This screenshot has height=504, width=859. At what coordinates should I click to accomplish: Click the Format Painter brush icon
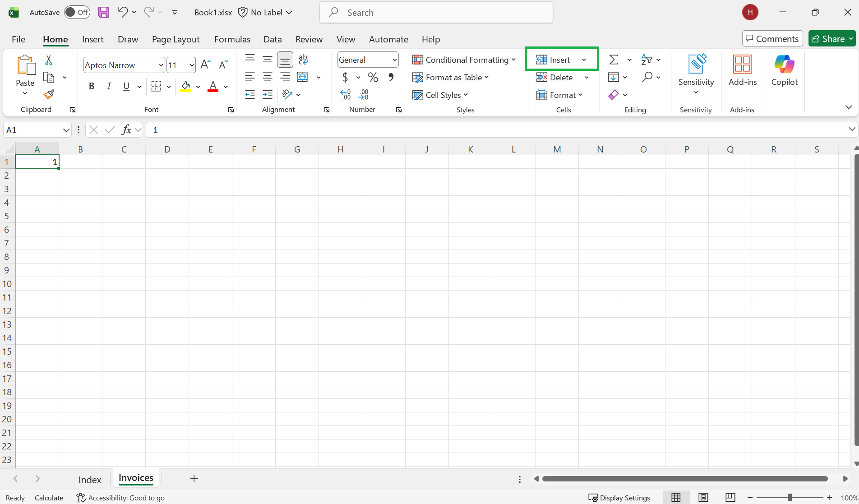(49, 94)
